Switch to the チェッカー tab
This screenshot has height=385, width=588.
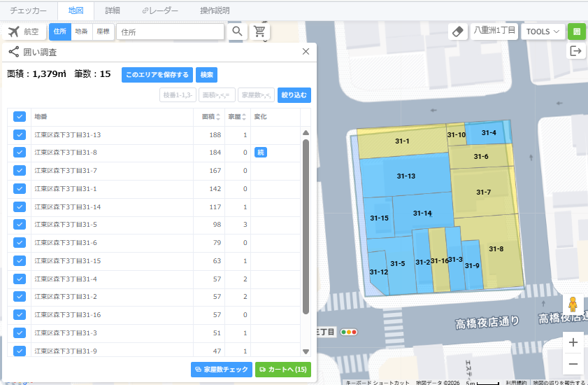pyautogui.click(x=29, y=10)
